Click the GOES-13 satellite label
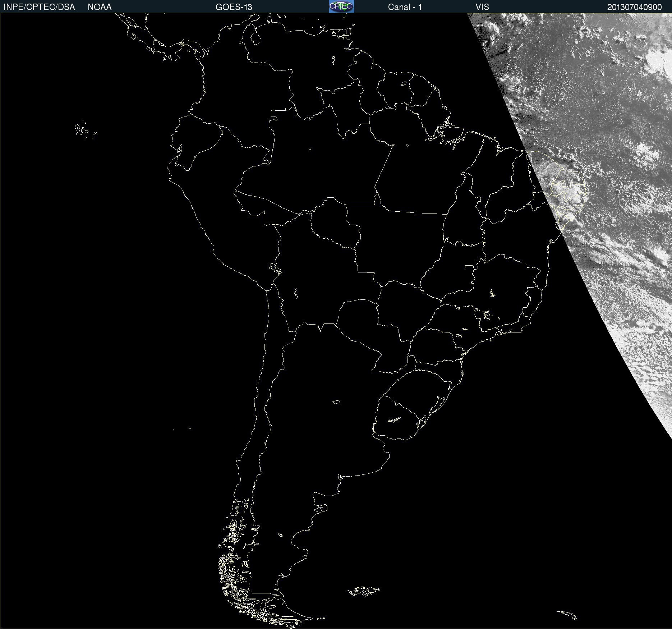 tap(234, 7)
